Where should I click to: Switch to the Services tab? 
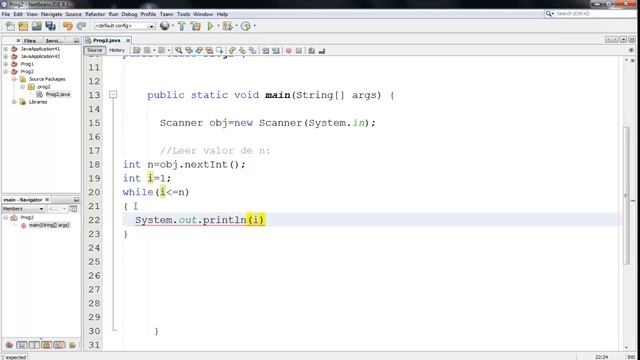[x=54, y=41]
